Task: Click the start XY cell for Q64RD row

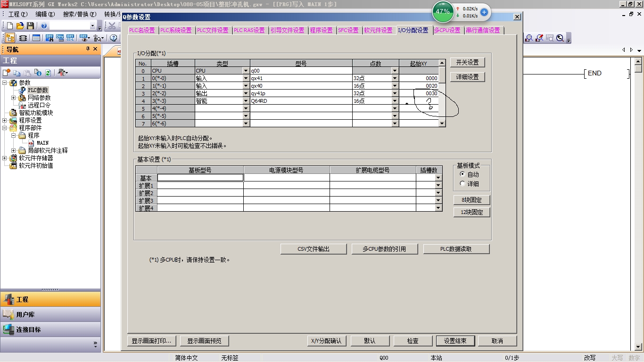Action: (x=419, y=101)
